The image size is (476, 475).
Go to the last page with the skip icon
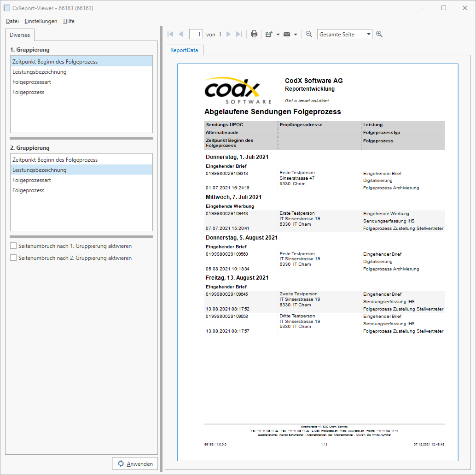[x=238, y=34]
